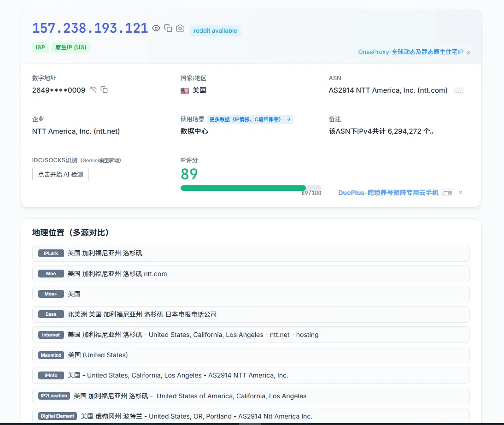Click Moe+ row text 美国
504x425 pixels.
pyautogui.click(x=74, y=294)
